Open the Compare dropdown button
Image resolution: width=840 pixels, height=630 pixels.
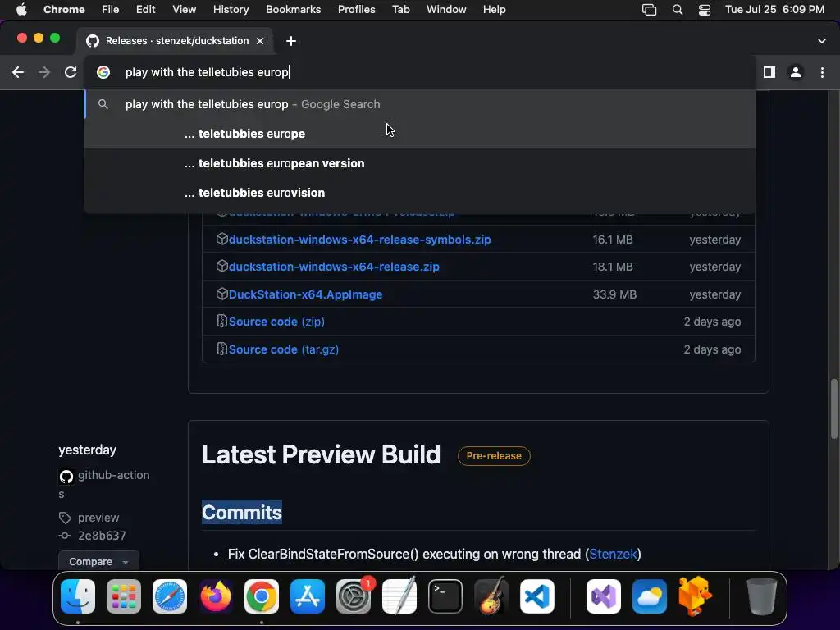pos(98,561)
